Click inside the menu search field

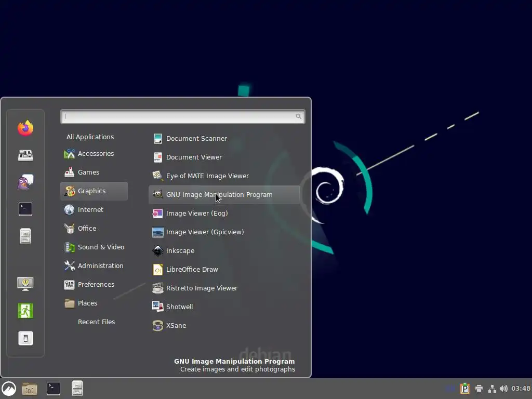[182, 116]
